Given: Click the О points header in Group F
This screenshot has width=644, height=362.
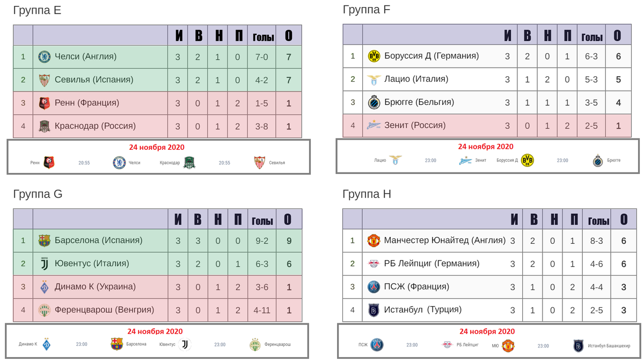Looking at the screenshot, I should click(617, 35).
